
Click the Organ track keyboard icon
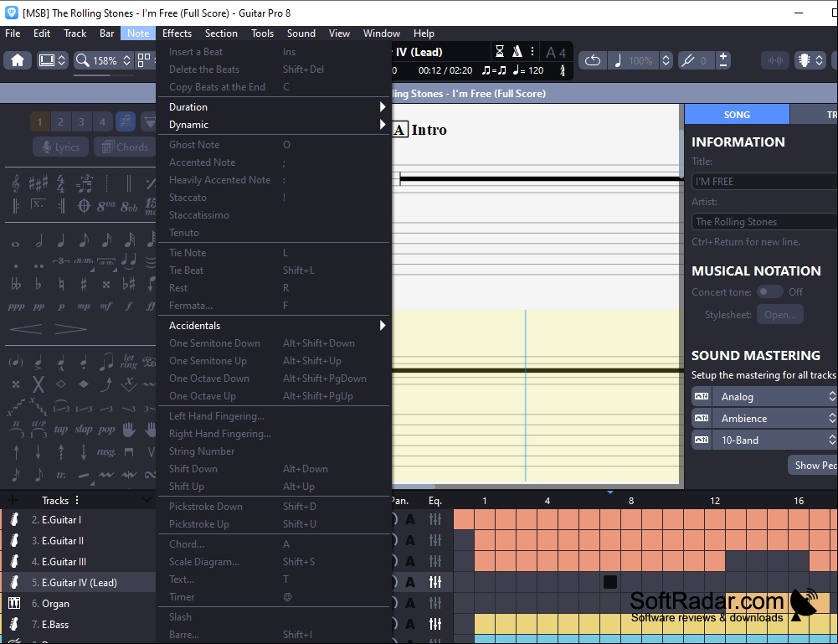point(14,603)
